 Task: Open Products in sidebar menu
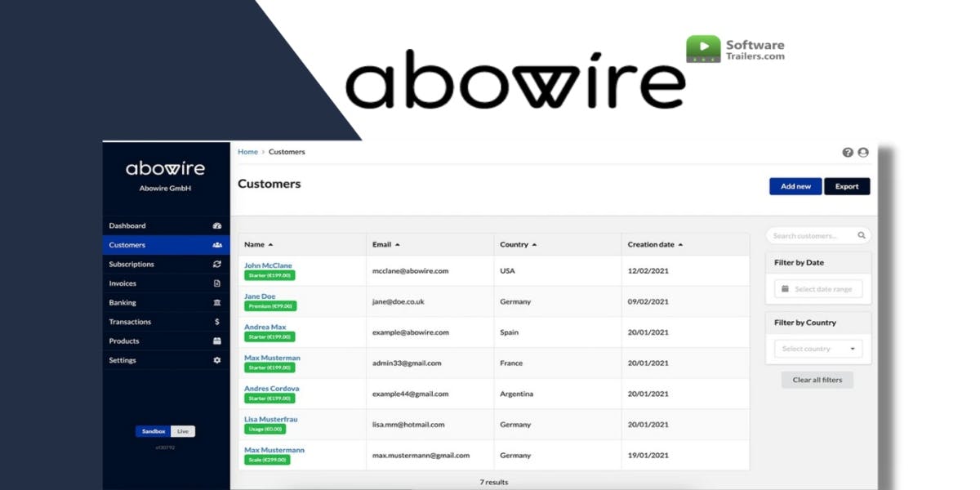point(166,341)
